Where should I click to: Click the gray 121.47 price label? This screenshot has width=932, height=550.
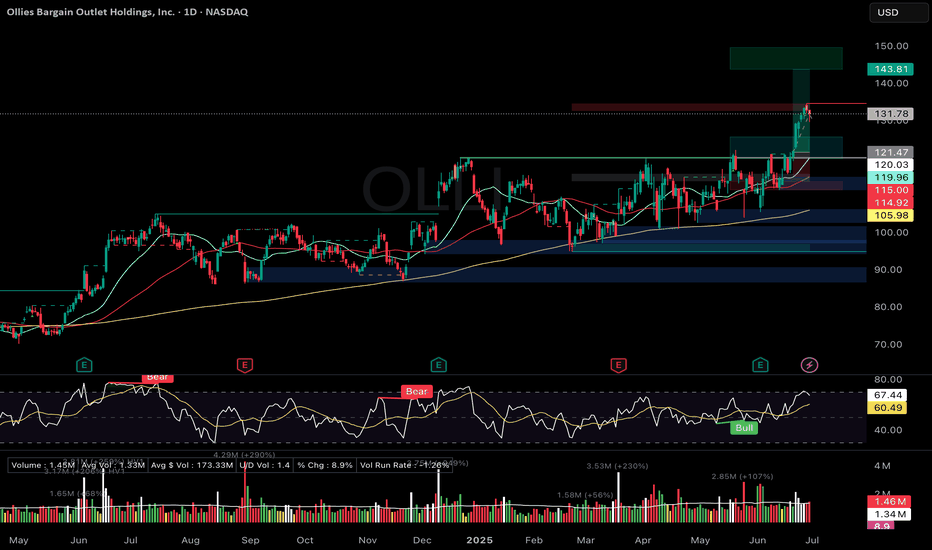pos(890,152)
